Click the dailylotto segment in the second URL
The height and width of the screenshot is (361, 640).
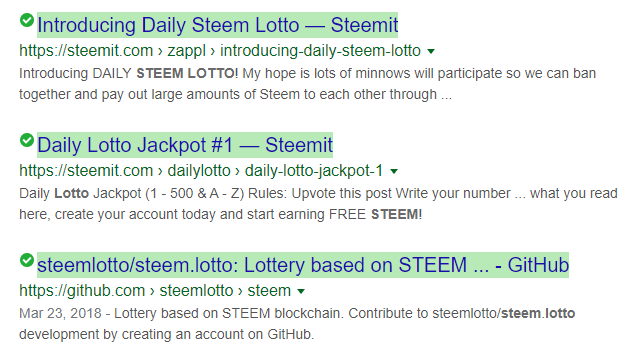(x=199, y=171)
